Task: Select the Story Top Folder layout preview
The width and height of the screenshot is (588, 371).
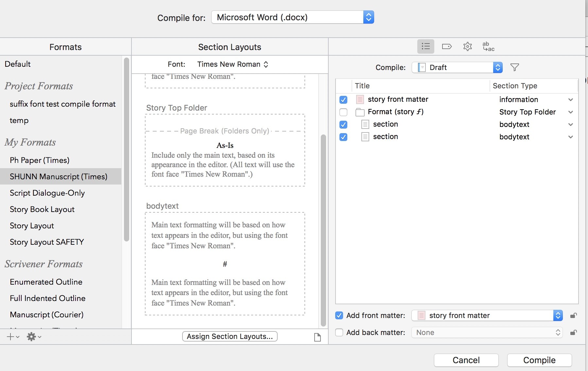Action: (x=225, y=150)
